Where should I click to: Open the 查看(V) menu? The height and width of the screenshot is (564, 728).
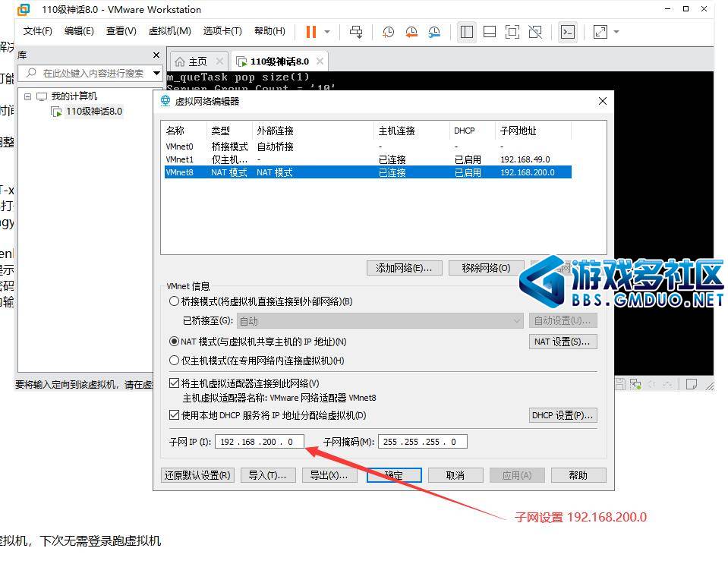click(x=121, y=31)
